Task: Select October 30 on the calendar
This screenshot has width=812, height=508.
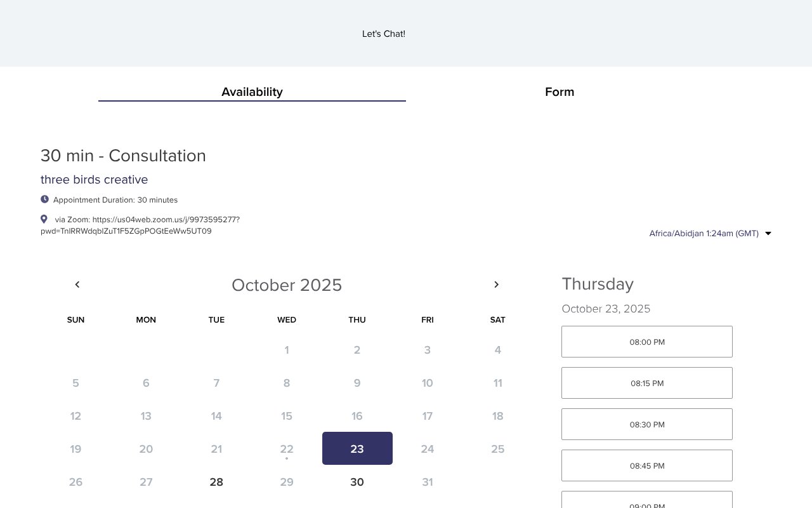Action: pyautogui.click(x=357, y=482)
